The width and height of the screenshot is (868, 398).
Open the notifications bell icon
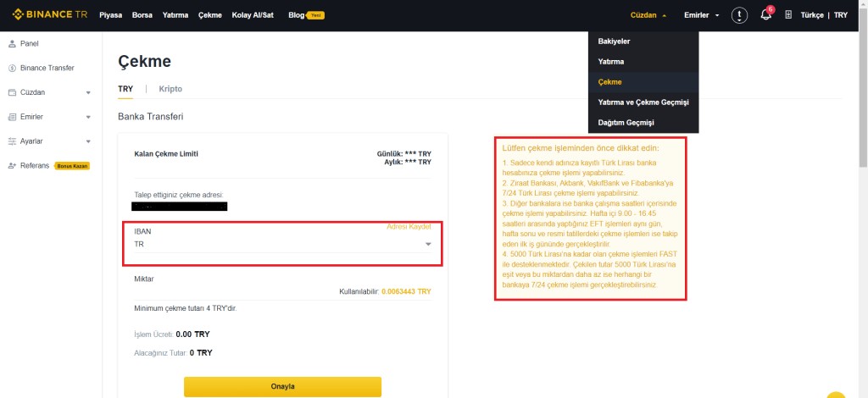pyautogui.click(x=765, y=15)
